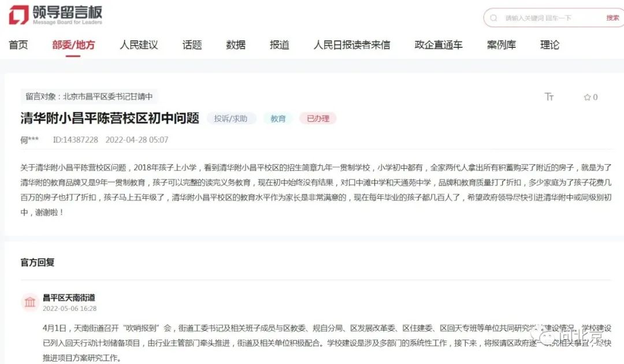This screenshot has width=624, height=364.
Task: Open the 人民建议 navigation tab
Action: tap(139, 45)
